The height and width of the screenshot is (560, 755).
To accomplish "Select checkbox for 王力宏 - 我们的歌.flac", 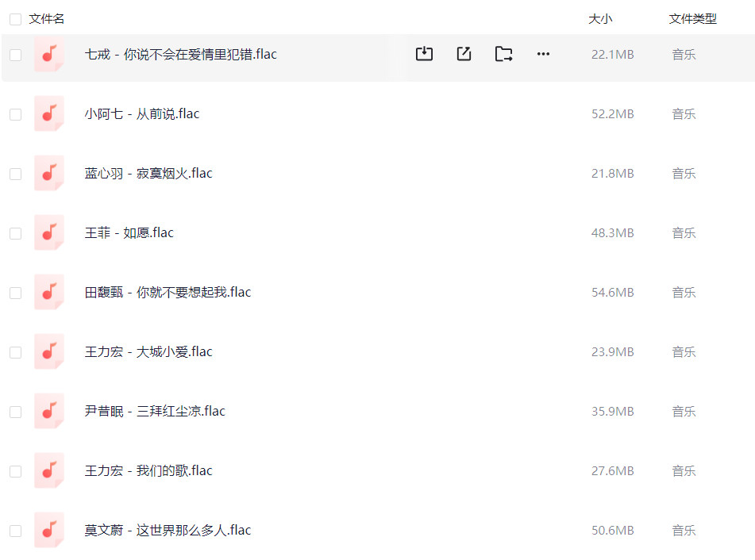I will coord(16,471).
